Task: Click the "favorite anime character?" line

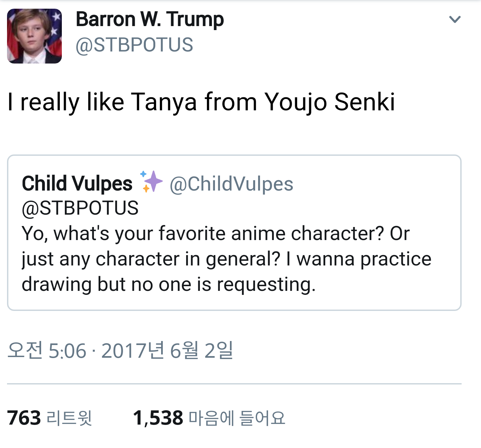Action: (215, 233)
